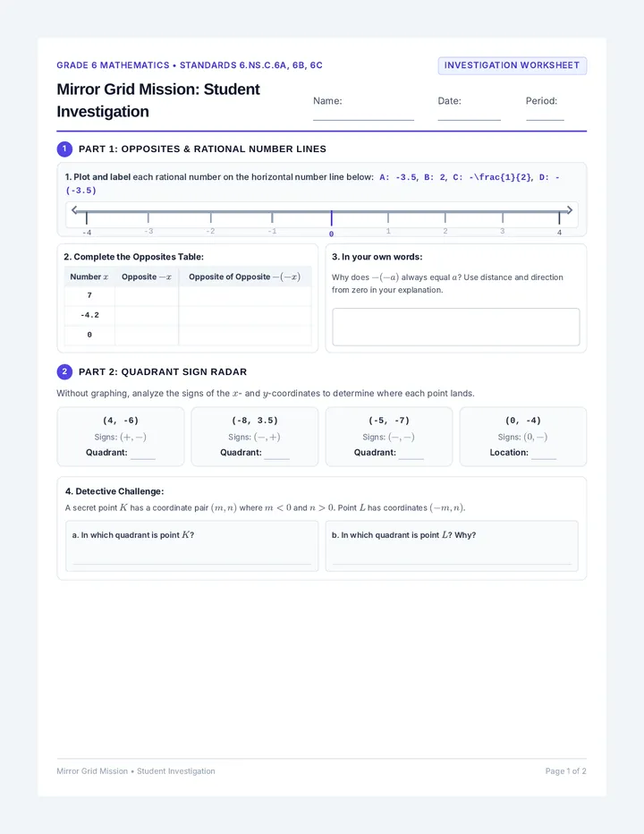Image resolution: width=644 pixels, height=834 pixels.
Task: Click answer line for point L quadrant
Action: point(452,563)
